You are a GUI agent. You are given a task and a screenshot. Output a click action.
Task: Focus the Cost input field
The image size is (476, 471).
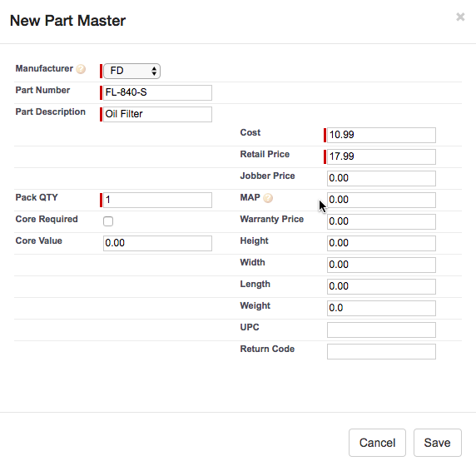[x=381, y=135]
